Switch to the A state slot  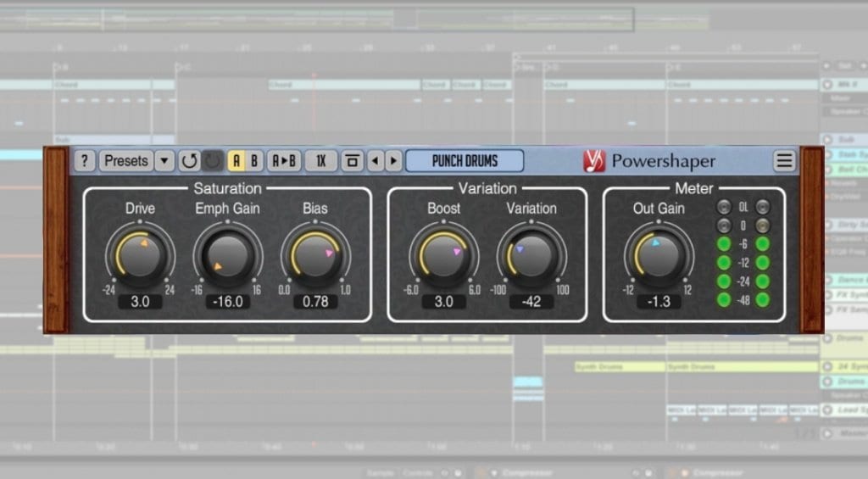[x=236, y=161]
